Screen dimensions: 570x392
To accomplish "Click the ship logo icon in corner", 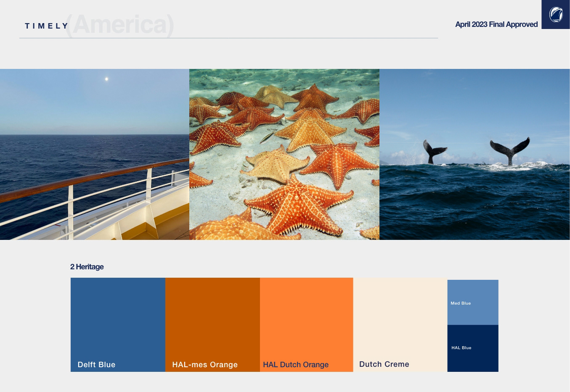I will click(556, 15).
